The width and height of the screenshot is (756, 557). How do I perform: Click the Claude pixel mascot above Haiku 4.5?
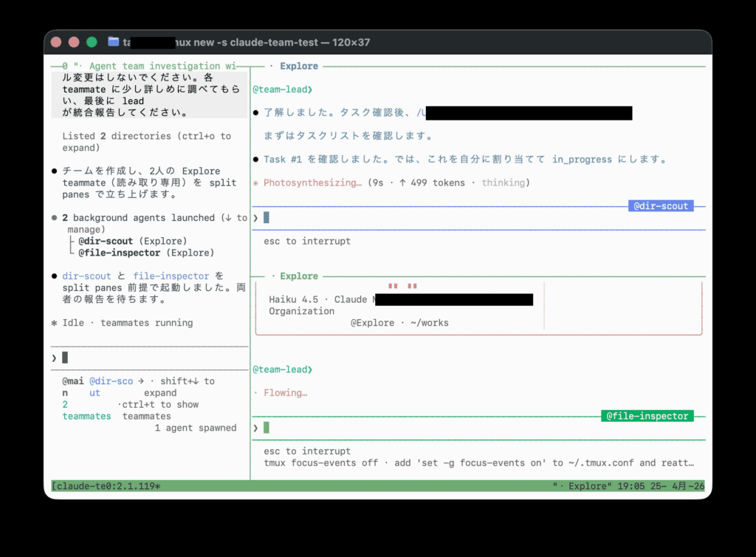[x=403, y=287]
